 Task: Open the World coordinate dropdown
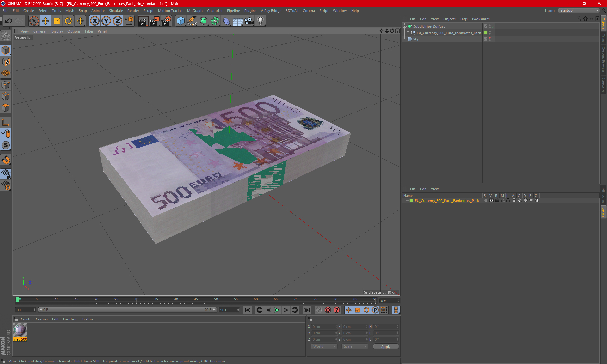click(324, 346)
